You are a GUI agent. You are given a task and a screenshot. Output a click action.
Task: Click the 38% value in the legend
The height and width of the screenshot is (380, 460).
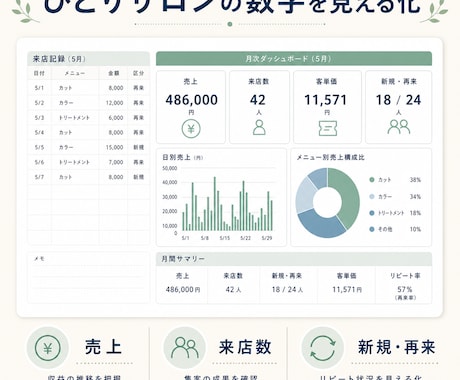(x=415, y=180)
